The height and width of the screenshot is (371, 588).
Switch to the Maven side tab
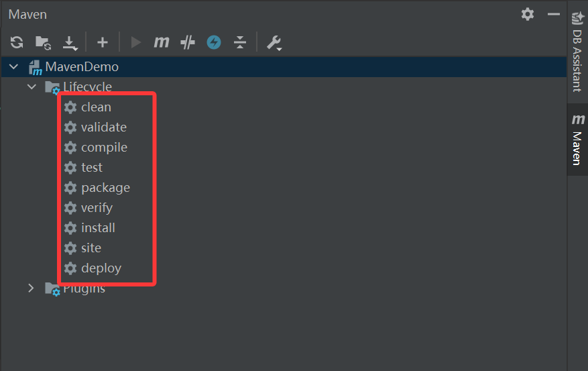click(x=577, y=140)
